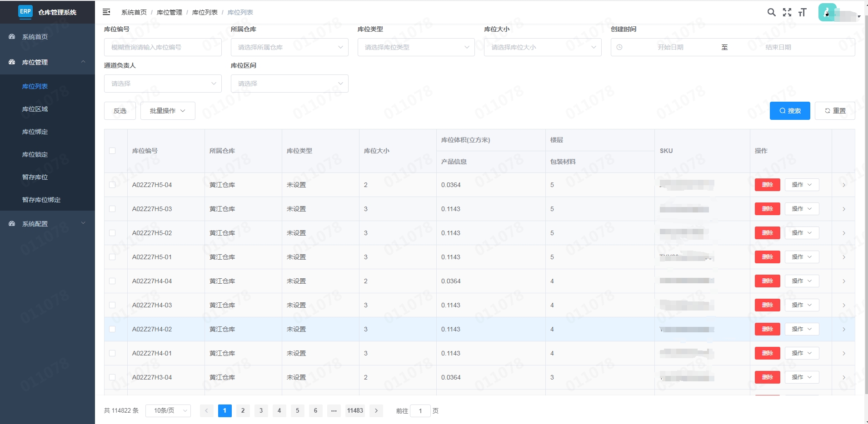The height and width of the screenshot is (424, 868).
Task: Jump to page 5 in pagination
Action: pos(297,411)
